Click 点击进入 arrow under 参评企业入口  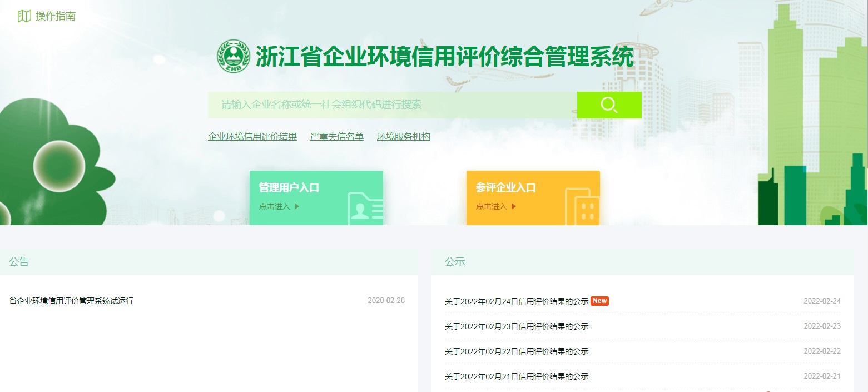(x=513, y=206)
